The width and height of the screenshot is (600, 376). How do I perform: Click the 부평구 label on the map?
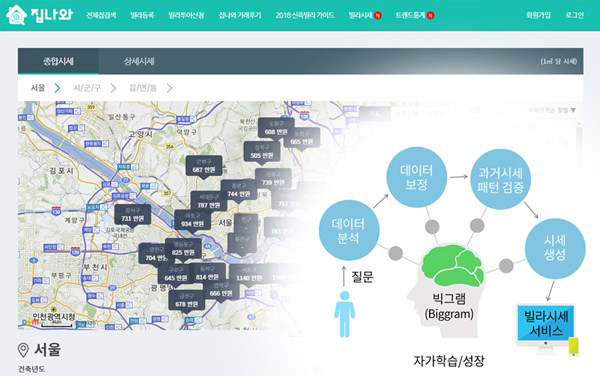click(61, 275)
